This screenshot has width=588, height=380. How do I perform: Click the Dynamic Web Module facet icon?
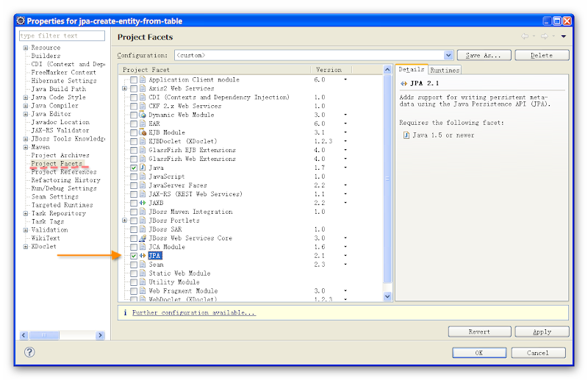[x=143, y=115]
